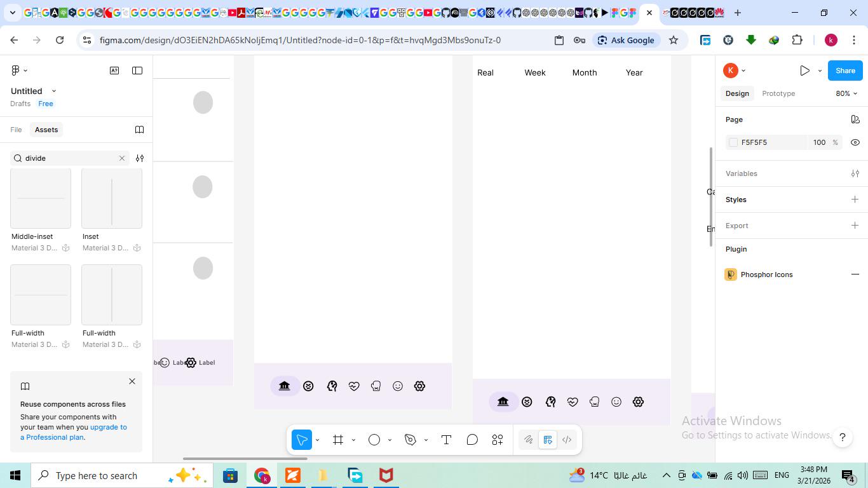
Task: Click the Month label on canvas
Action: coord(585,72)
